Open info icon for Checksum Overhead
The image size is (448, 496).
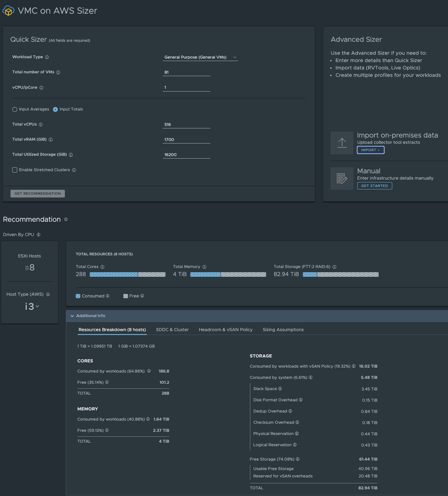point(297,422)
